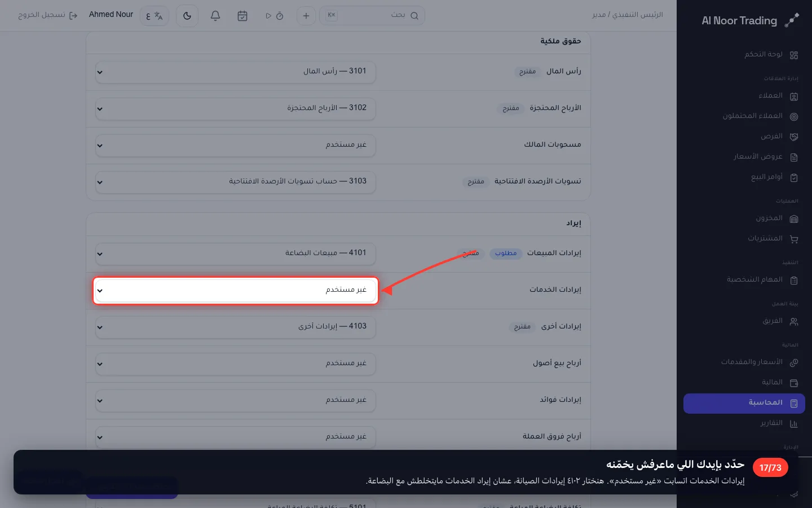This screenshot has width=812, height=508.
Task: Toggle dark mode moon icon
Action: tap(187, 16)
